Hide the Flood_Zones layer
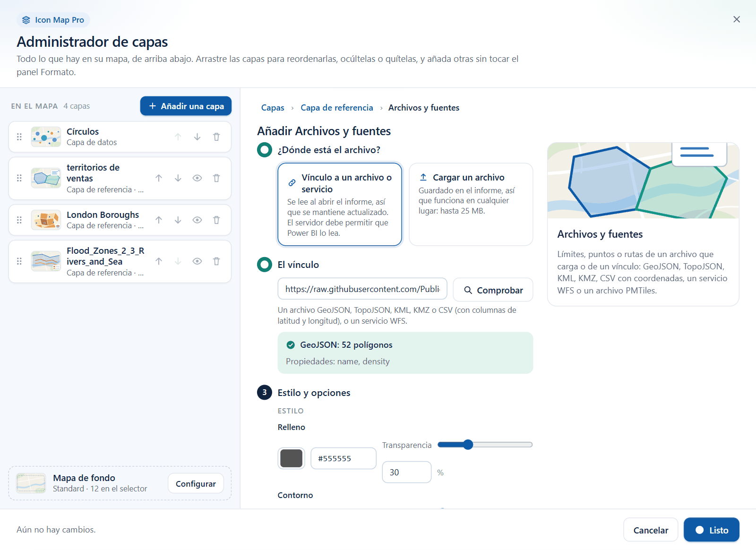 coord(198,261)
